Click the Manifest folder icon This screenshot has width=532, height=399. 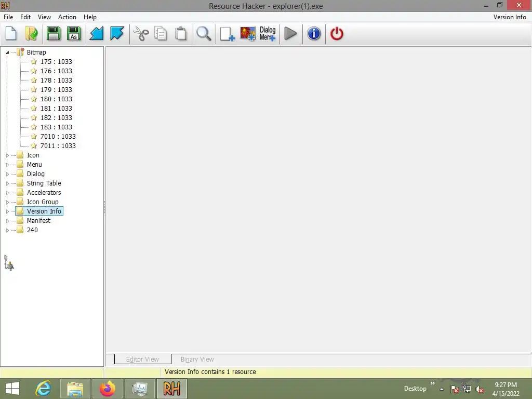20,220
